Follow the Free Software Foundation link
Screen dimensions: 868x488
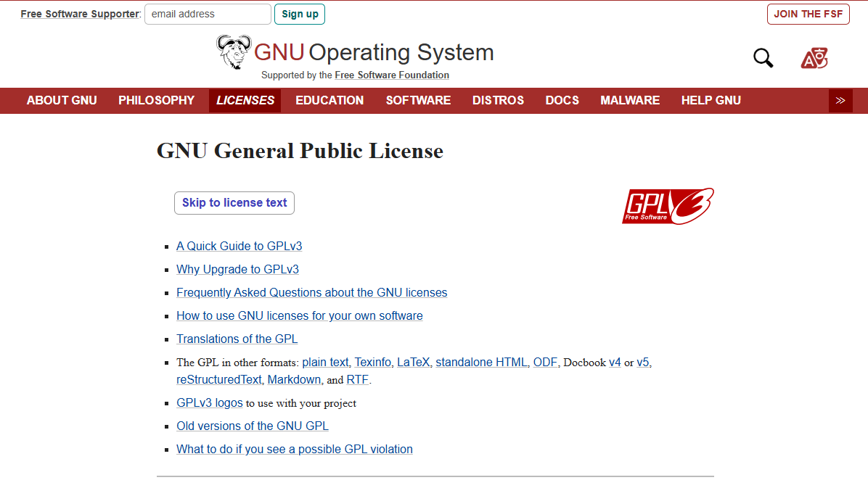(392, 75)
